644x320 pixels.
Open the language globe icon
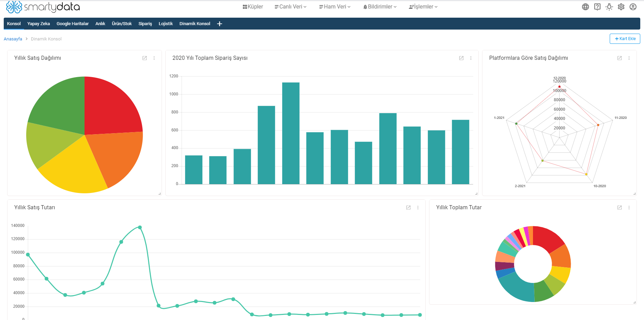click(x=585, y=7)
